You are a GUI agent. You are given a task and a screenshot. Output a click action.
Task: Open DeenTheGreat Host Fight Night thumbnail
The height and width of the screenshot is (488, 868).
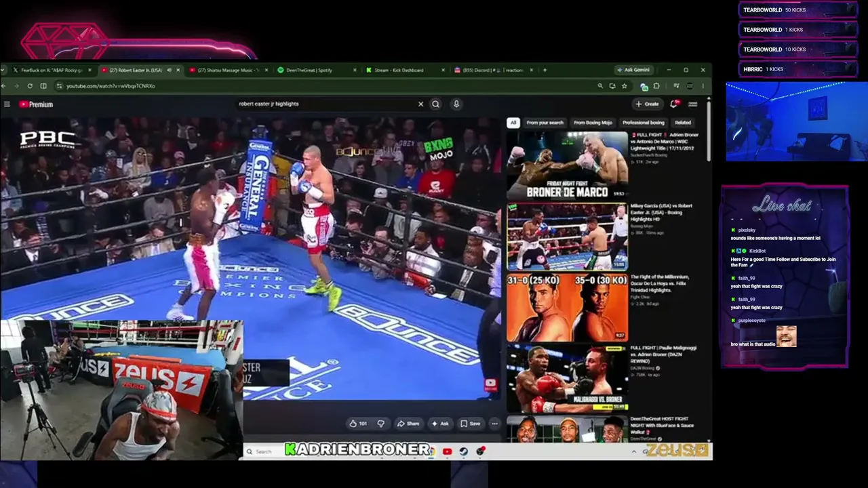[568, 429]
